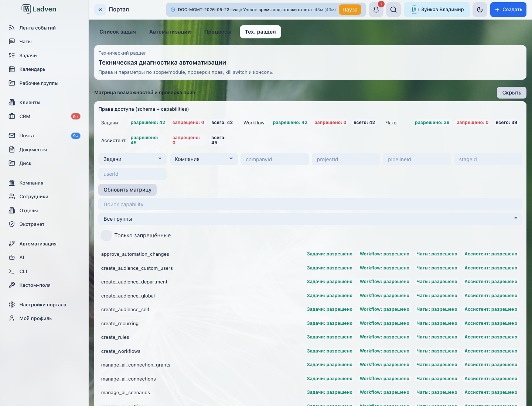Expand the Компания scope dropdown
The height and width of the screenshot is (406, 532).
pyautogui.click(x=204, y=159)
